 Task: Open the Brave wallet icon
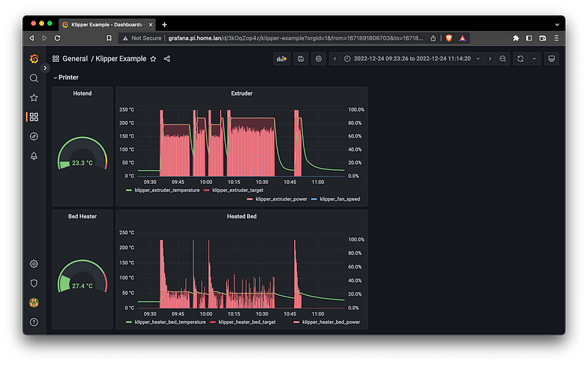[542, 38]
